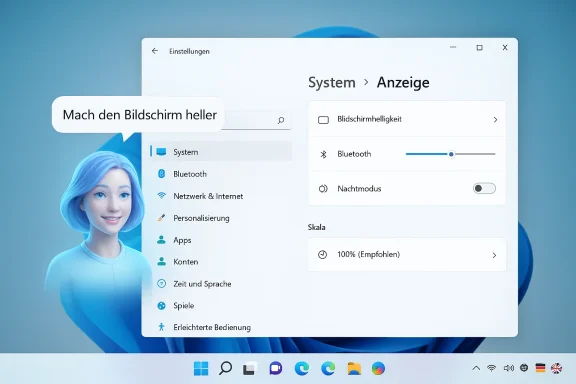Click the Wi-Fi icon beside Netzwerk & Internet

click(x=161, y=195)
